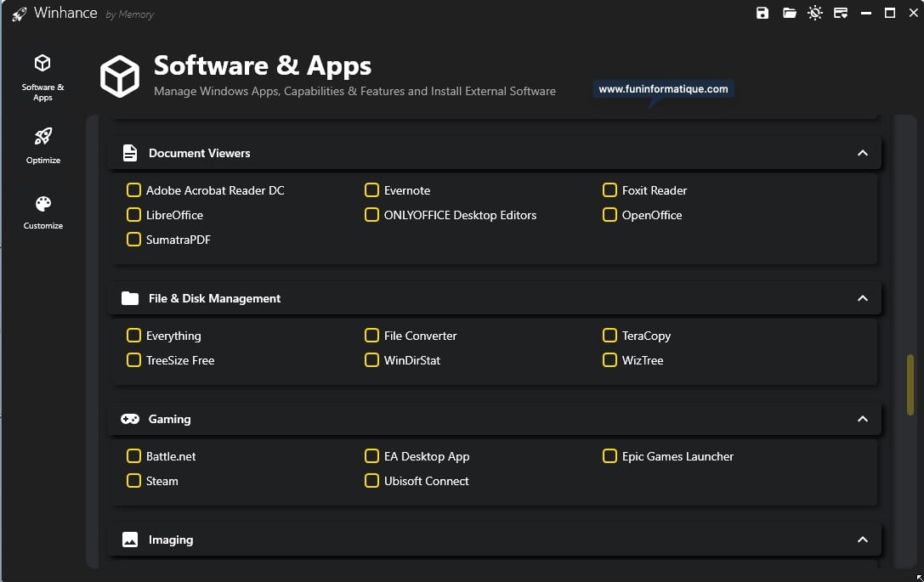Viewport: 924px width, 582px height.
Task: Maximize the Winhance window
Action: (890, 13)
